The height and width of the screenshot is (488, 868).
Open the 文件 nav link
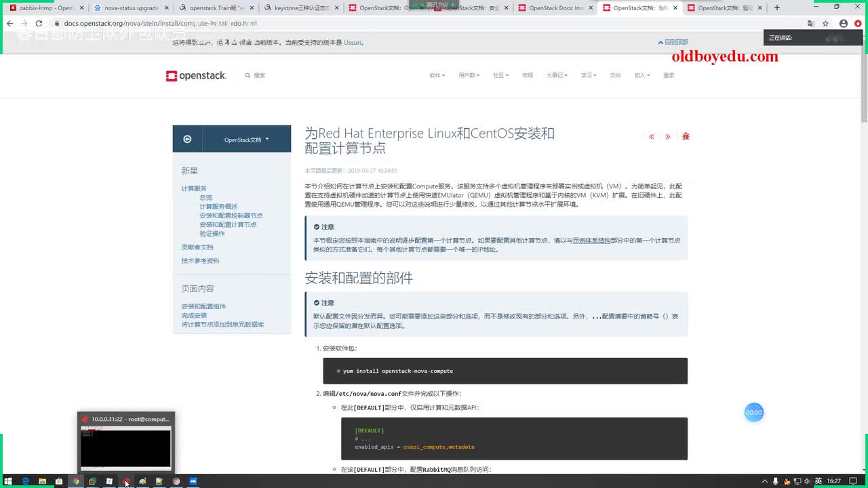(x=615, y=75)
